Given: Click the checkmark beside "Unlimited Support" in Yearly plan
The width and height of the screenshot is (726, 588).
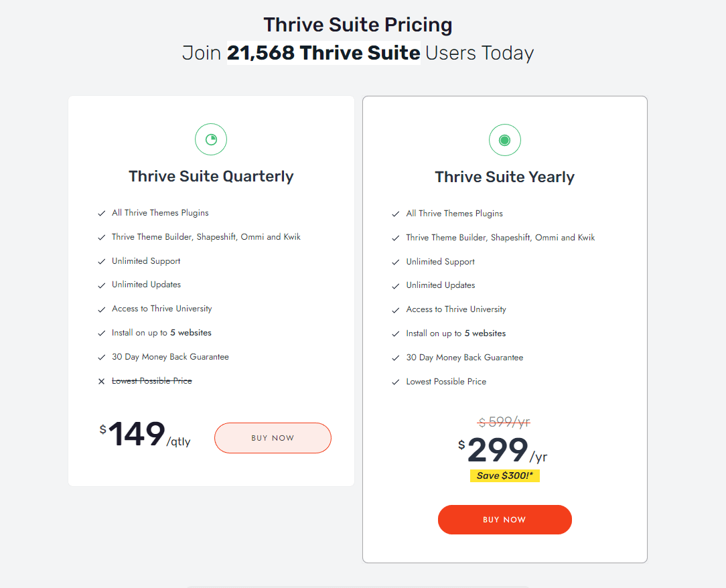Looking at the screenshot, I should coord(396,261).
